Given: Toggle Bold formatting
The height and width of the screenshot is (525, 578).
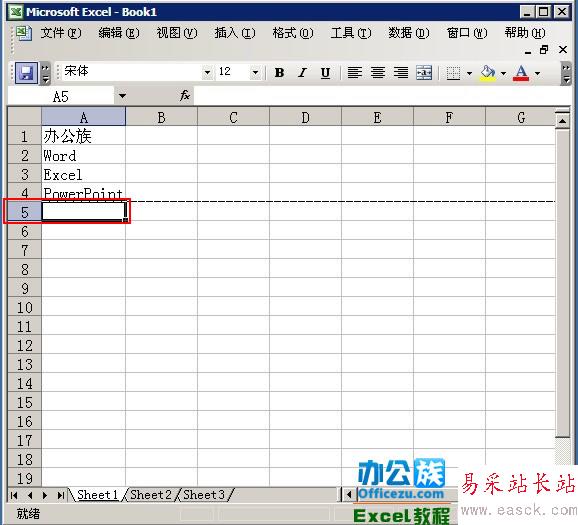Looking at the screenshot, I should tap(279, 73).
